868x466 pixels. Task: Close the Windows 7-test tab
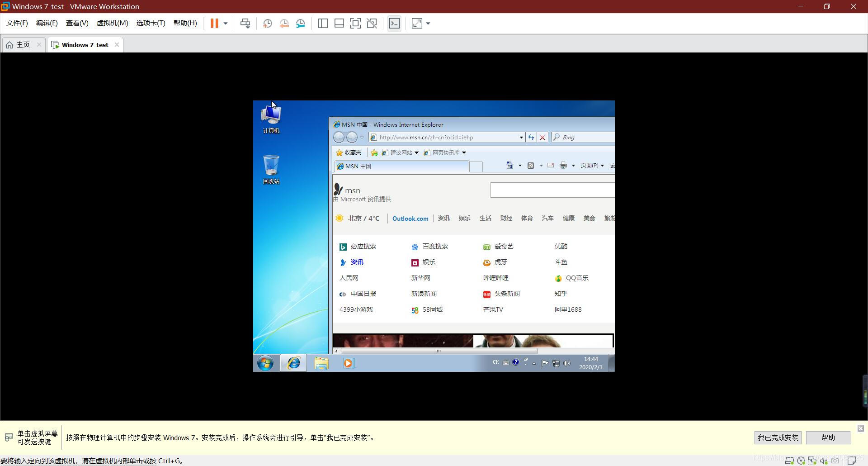click(117, 44)
